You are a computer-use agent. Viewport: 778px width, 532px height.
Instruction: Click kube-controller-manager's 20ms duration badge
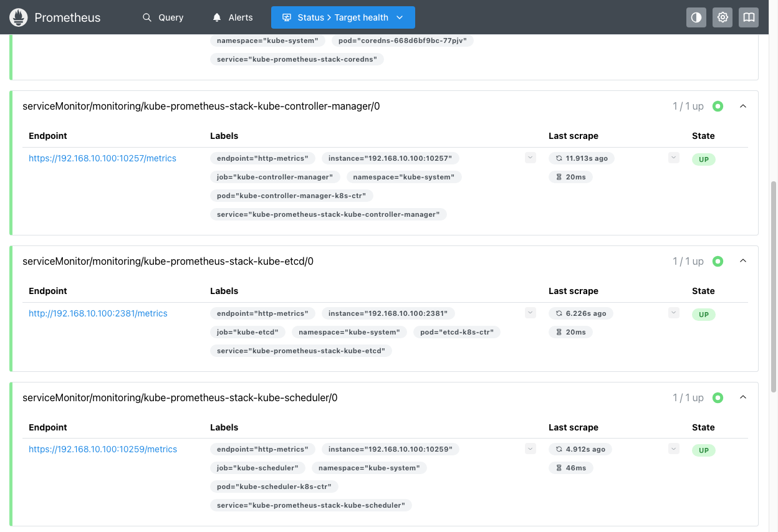click(570, 177)
